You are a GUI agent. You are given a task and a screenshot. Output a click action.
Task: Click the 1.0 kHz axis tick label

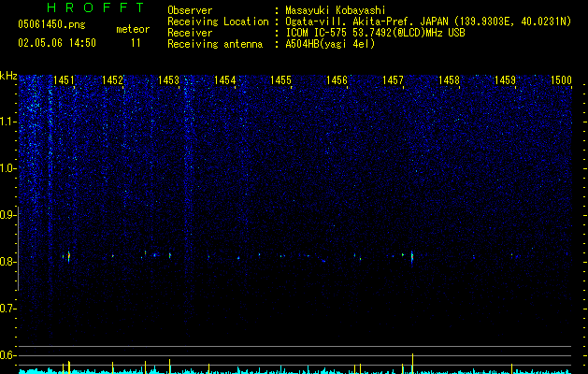coord(7,168)
